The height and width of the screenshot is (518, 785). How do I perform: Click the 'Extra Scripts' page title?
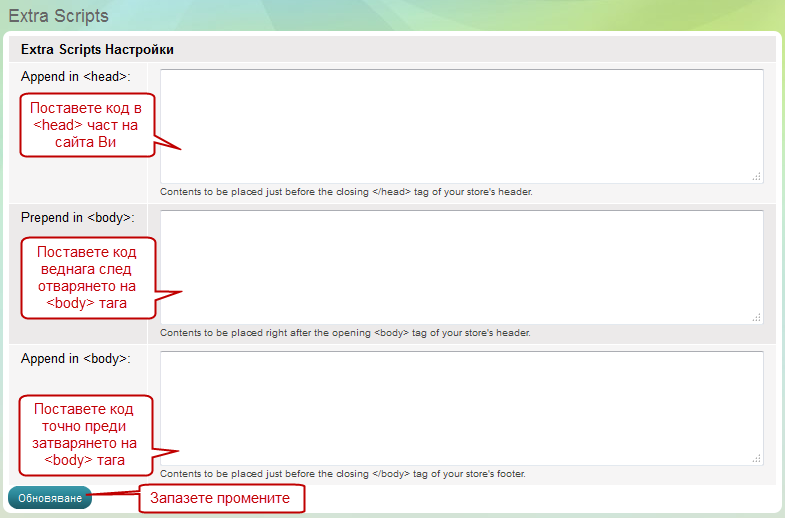tap(58, 17)
